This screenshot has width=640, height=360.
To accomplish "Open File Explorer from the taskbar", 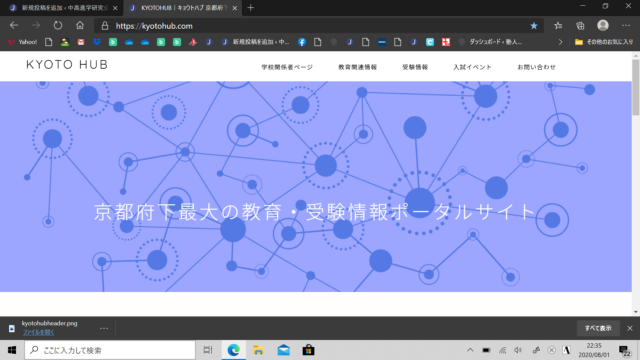I will (258, 350).
